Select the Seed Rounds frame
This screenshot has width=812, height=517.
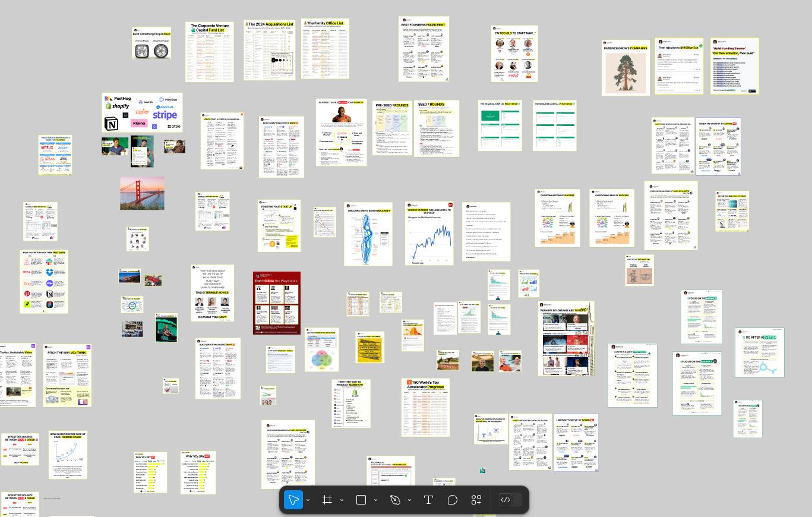tap(437, 128)
